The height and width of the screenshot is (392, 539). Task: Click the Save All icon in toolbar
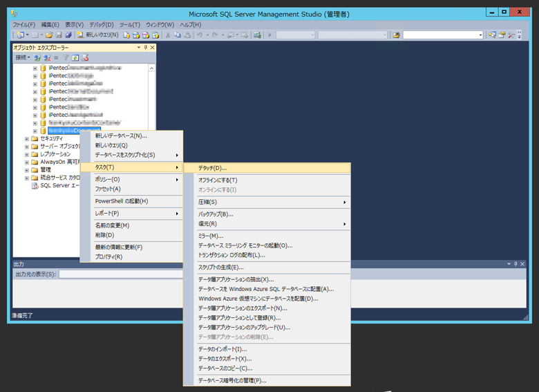[68, 35]
